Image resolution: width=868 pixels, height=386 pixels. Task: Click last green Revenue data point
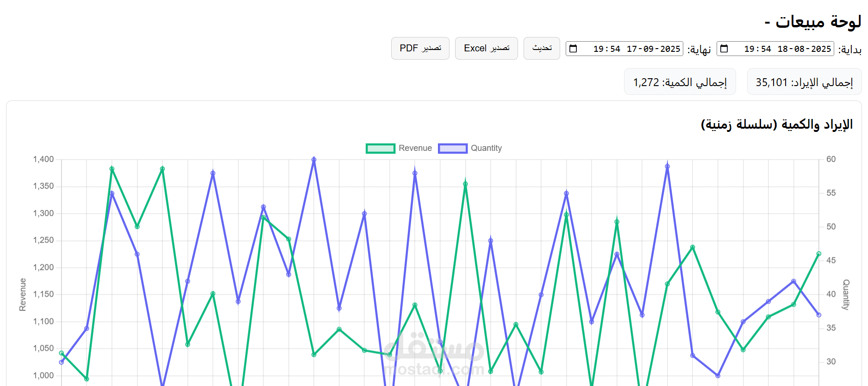coord(818,254)
